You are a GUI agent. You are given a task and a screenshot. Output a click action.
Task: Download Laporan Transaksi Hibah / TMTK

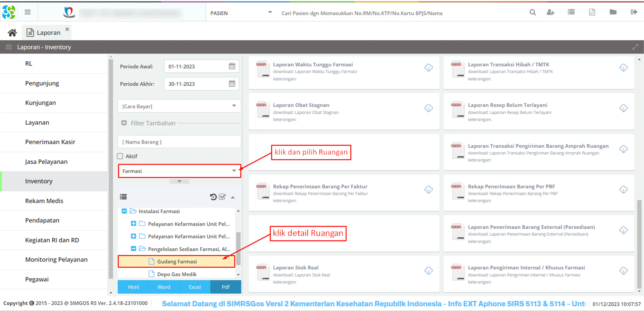pyautogui.click(x=623, y=68)
